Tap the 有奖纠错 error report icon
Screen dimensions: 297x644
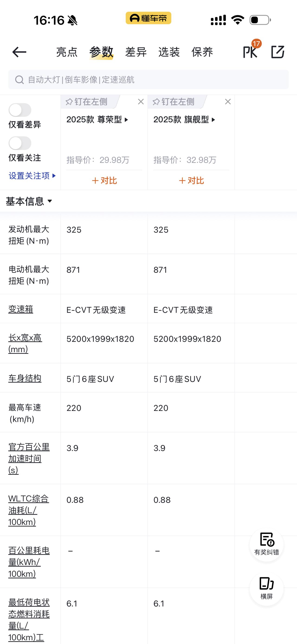tap(267, 544)
